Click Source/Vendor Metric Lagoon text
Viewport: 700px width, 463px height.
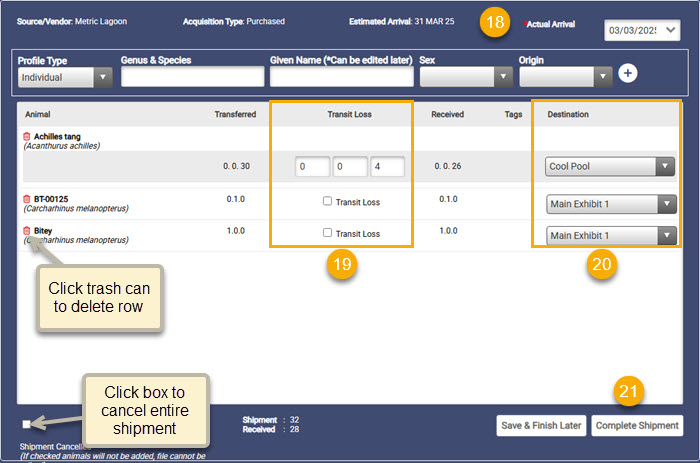point(72,21)
